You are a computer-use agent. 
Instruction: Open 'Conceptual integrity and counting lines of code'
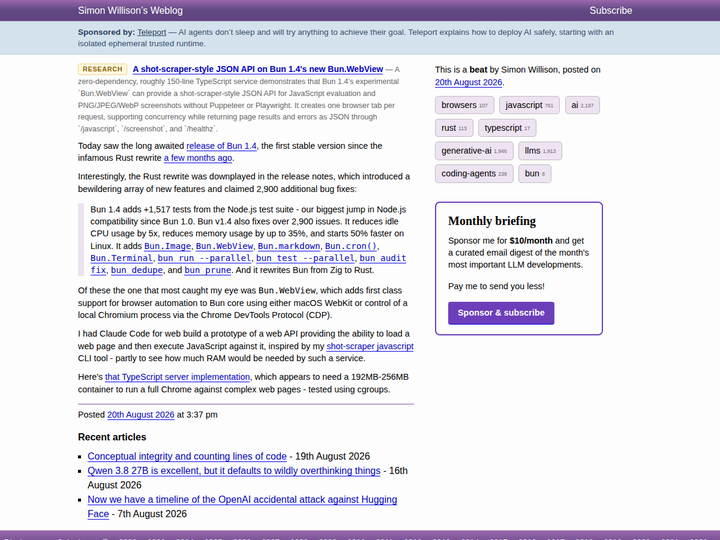point(187,456)
